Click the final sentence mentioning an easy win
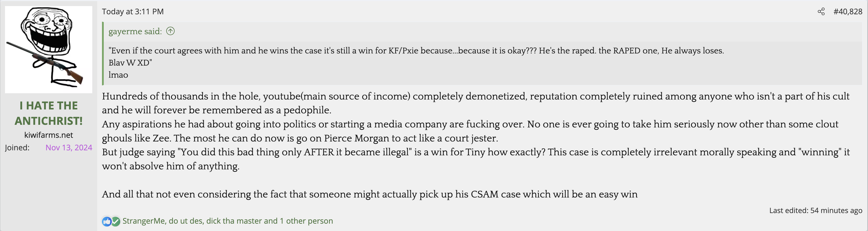 click(x=369, y=194)
